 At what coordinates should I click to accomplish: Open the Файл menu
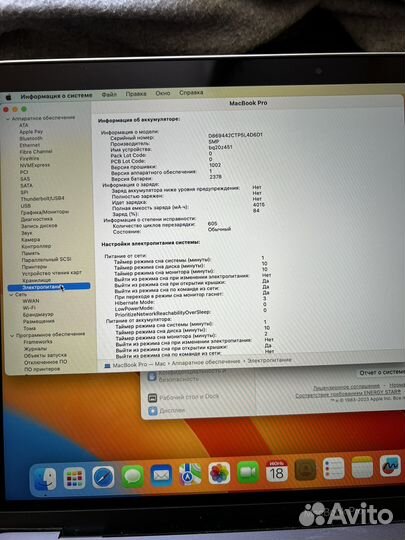point(109,94)
